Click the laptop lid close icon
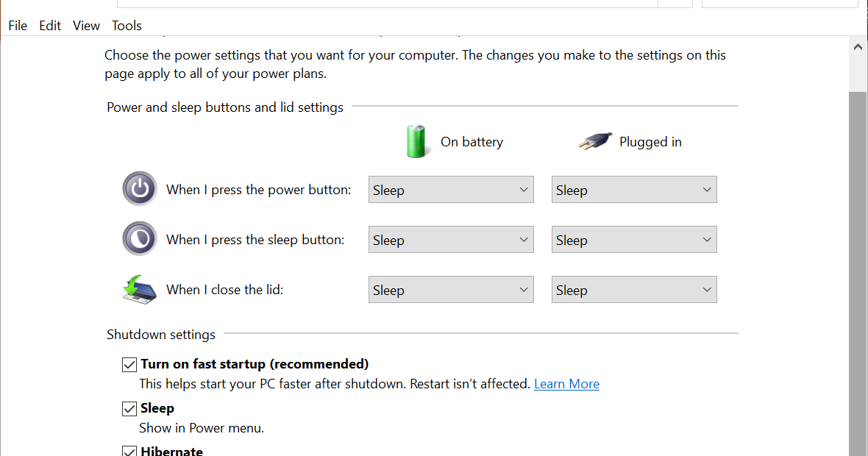This screenshot has height=456, width=868. (x=140, y=289)
